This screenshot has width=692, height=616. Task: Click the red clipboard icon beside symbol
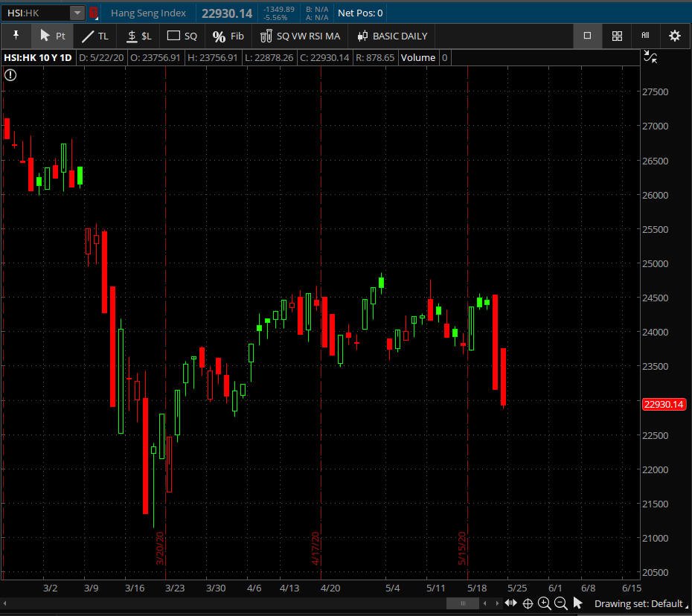(94, 13)
